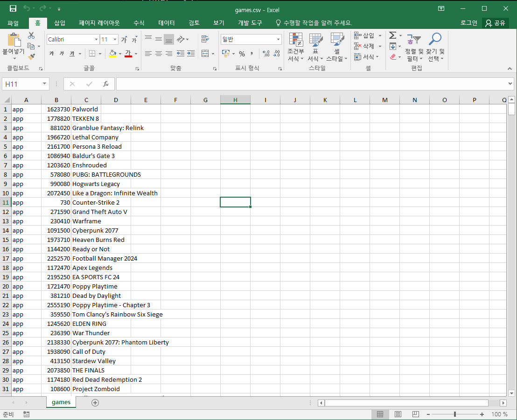517x420 pixels.
Task: Apply left text alignment
Action: click(x=148, y=53)
